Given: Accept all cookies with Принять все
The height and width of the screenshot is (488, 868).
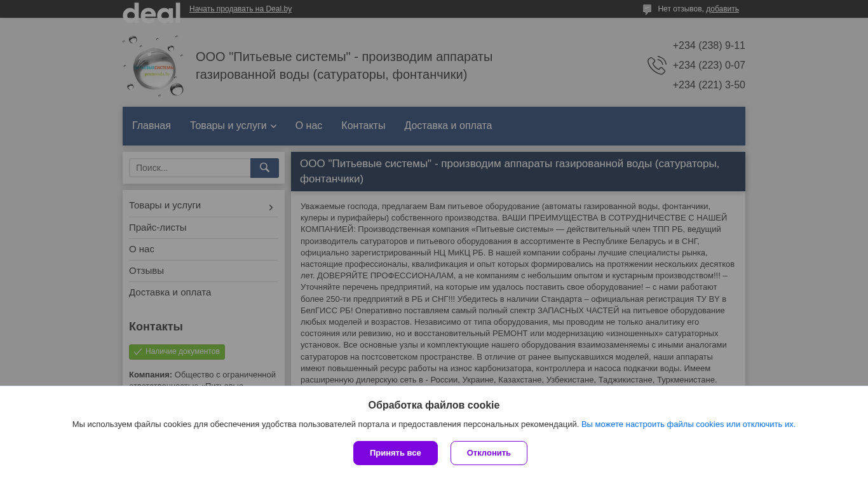Looking at the screenshot, I should coord(395,453).
